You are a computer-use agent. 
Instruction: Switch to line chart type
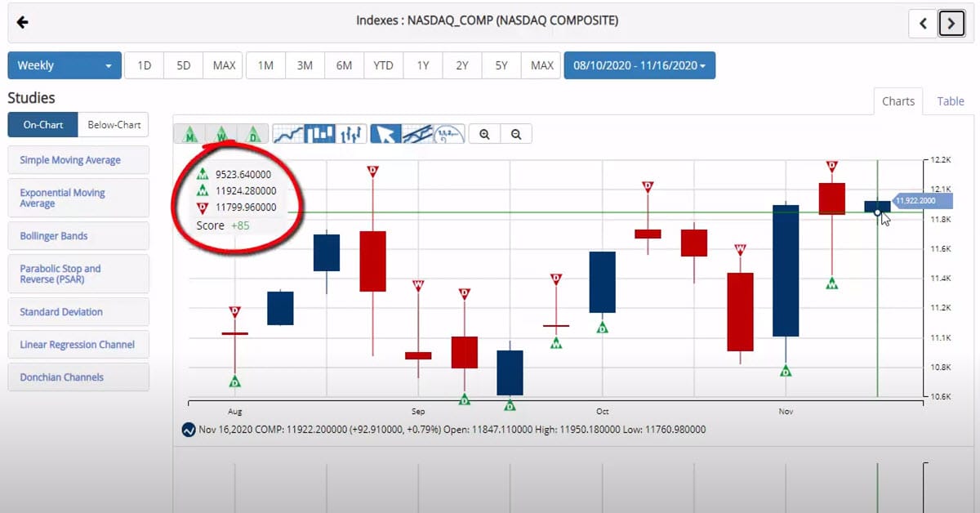point(287,134)
